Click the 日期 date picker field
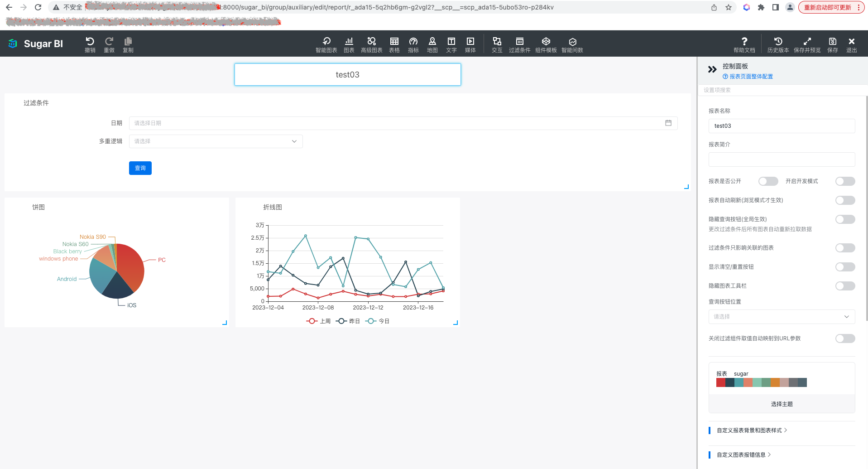This screenshot has width=868, height=469. [403, 123]
